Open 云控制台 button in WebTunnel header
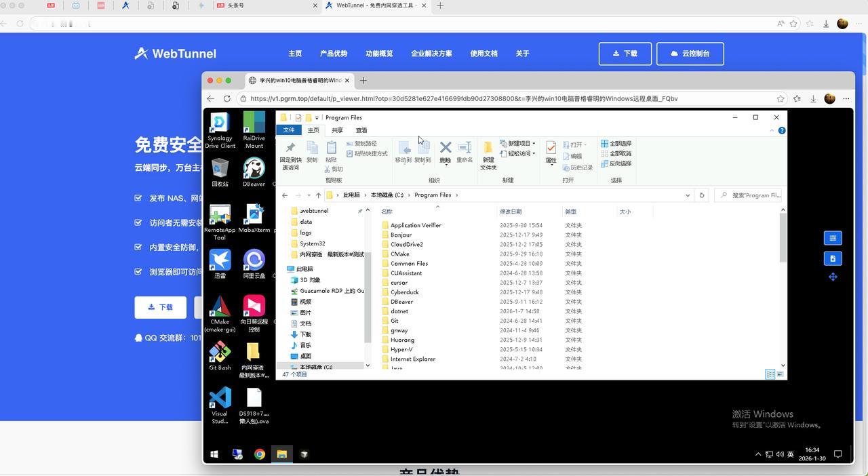Image resolution: width=868 pixels, height=476 pixels. point(690,54)
